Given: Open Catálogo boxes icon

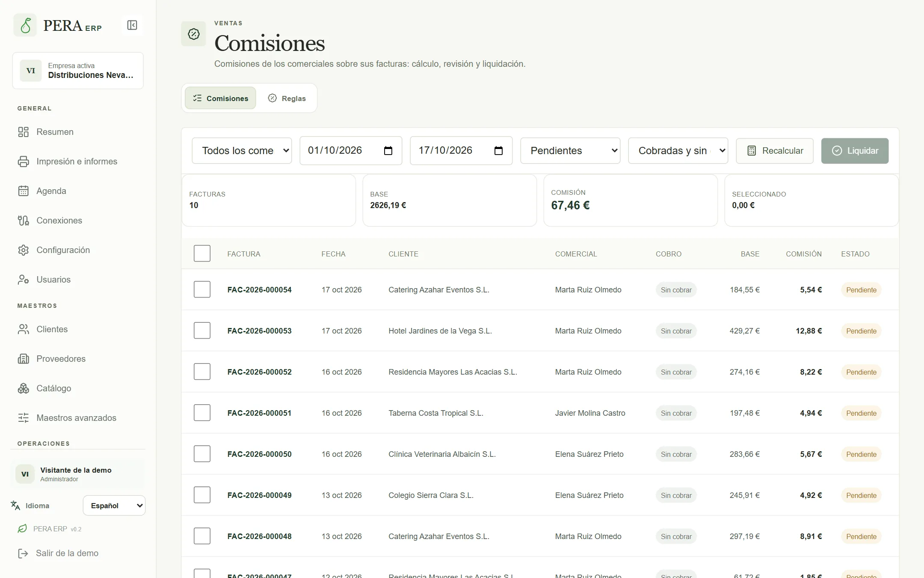Looking at the screenshot, I should click(x=24, y=388).
